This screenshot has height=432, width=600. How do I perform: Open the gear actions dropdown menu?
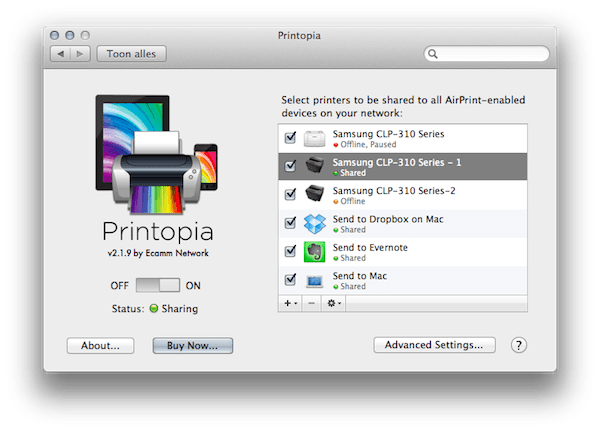(334, 303)
